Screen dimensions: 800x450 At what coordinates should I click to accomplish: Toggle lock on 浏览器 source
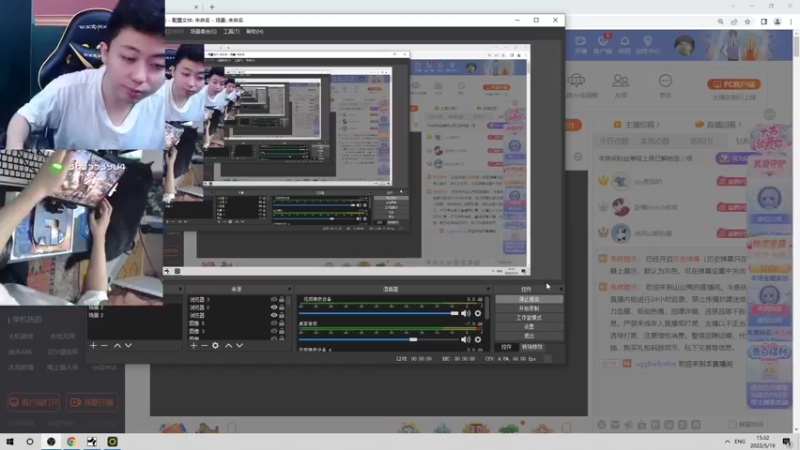pyautogui.click(x=282, y=315)
